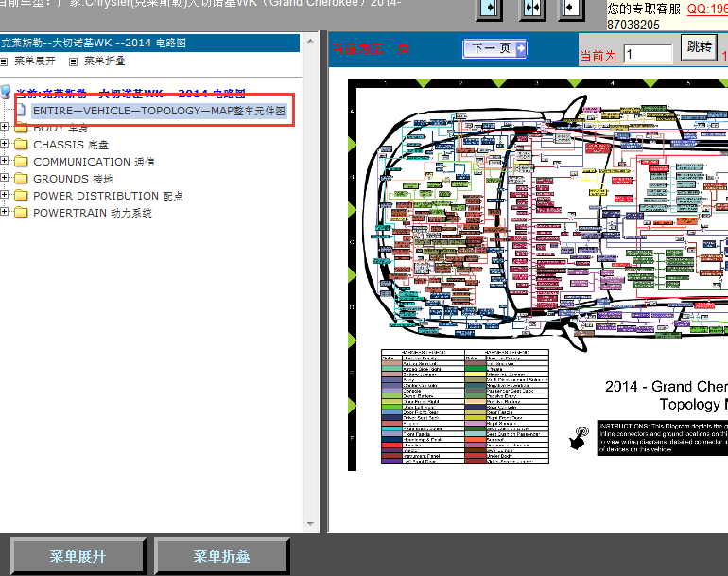This screenshot has width=728, height=576.
Task: Click the 下一页 next page button
Action: coord(494,48)
